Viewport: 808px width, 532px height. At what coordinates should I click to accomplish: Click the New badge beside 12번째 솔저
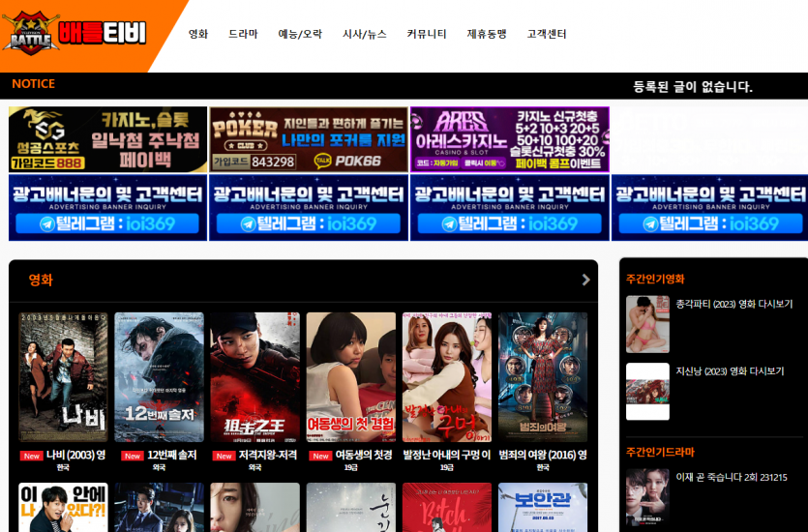click(133, 456)
